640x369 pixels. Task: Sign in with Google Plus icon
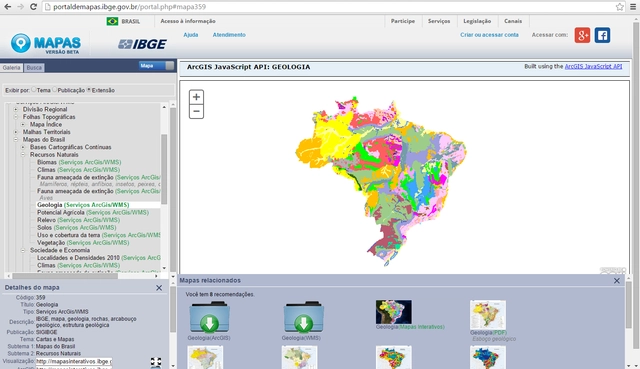(x=582, y=35)
